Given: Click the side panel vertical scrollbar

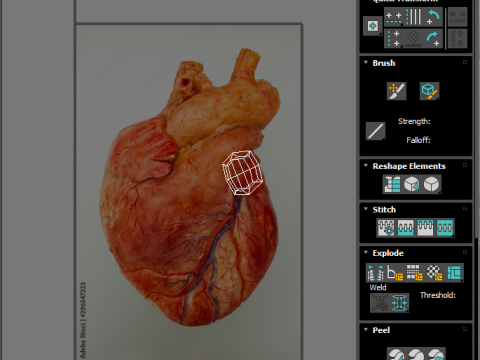Looking at the screenshot, I should (x=476, y=120).
